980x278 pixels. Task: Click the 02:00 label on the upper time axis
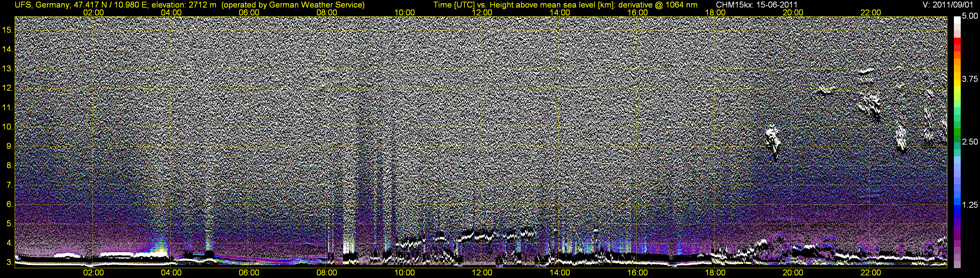(x=93, y=12)
